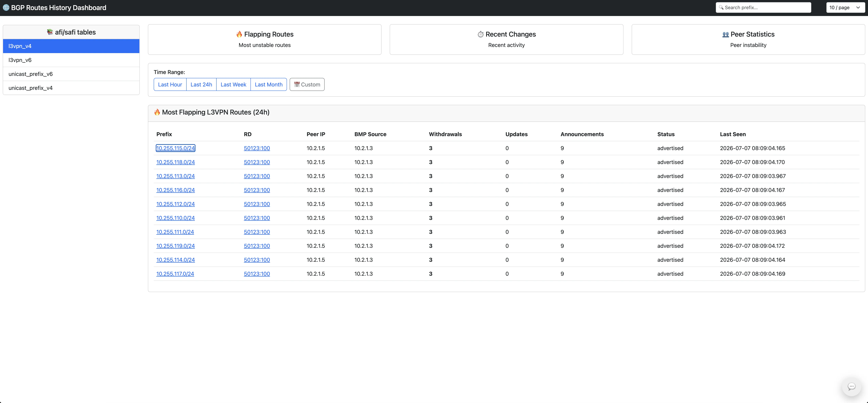Viewport: 868px width, 403px height.
Task: Click the books icon by afi/safi tables
Action: point(50,32)
